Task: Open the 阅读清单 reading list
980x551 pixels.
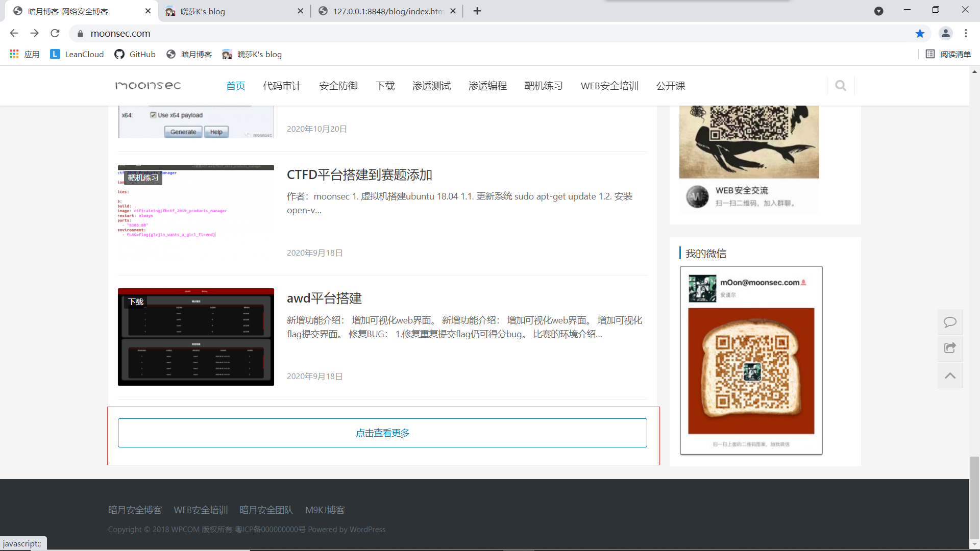Action: (x=948, y=54)
